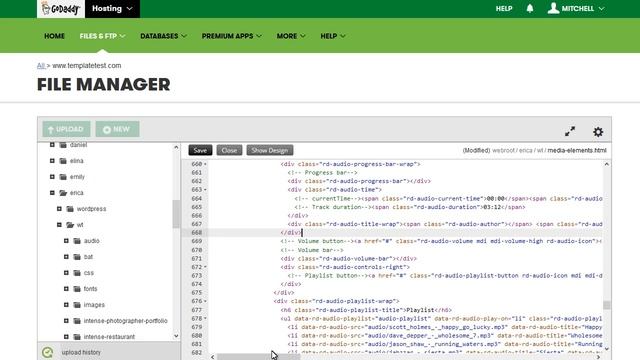Screen dimensions: 640x360
Task: Click the Playlist heading code on line 677
Action: (366, 310)
